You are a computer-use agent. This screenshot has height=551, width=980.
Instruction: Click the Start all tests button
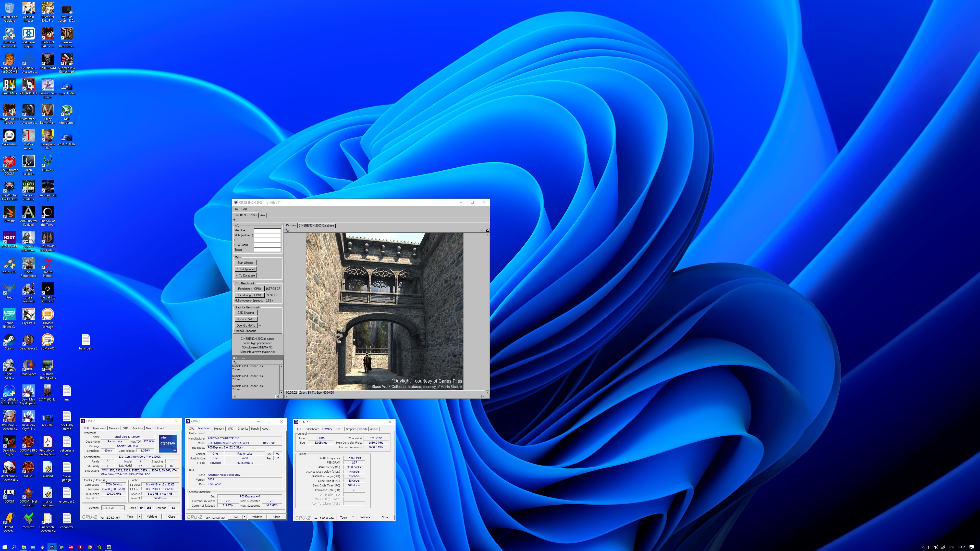(245, 263)
